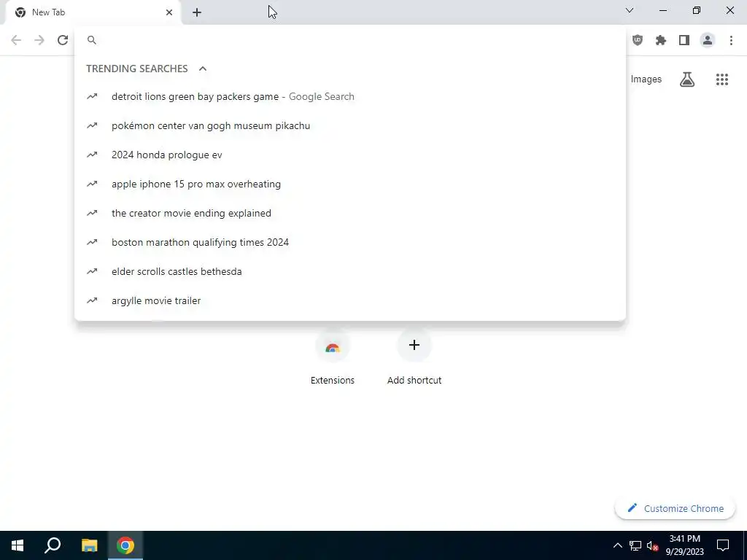Show hidden system tray icons

coord(617,545)
